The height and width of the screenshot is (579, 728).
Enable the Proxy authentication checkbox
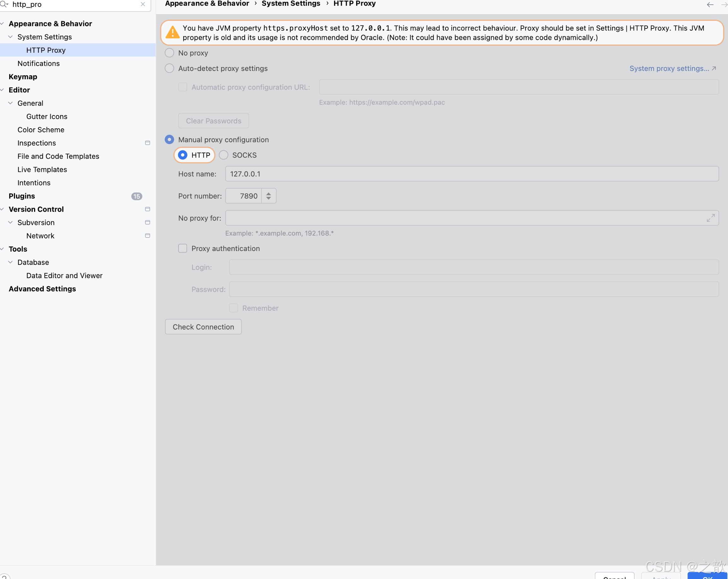click(183, 249)
